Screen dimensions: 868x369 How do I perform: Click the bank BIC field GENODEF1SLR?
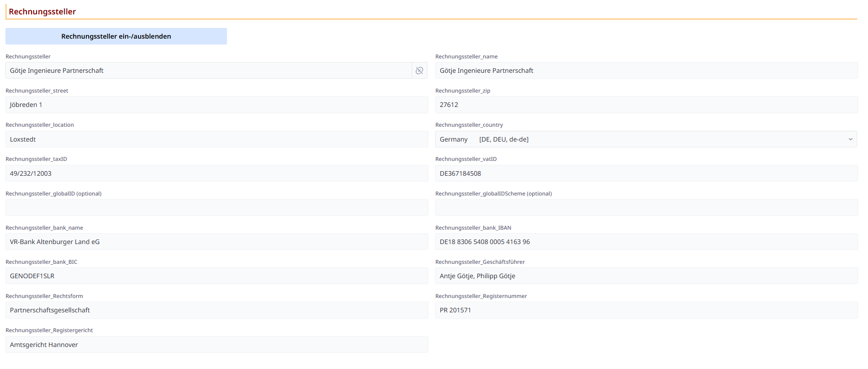[x=216, y=276]
